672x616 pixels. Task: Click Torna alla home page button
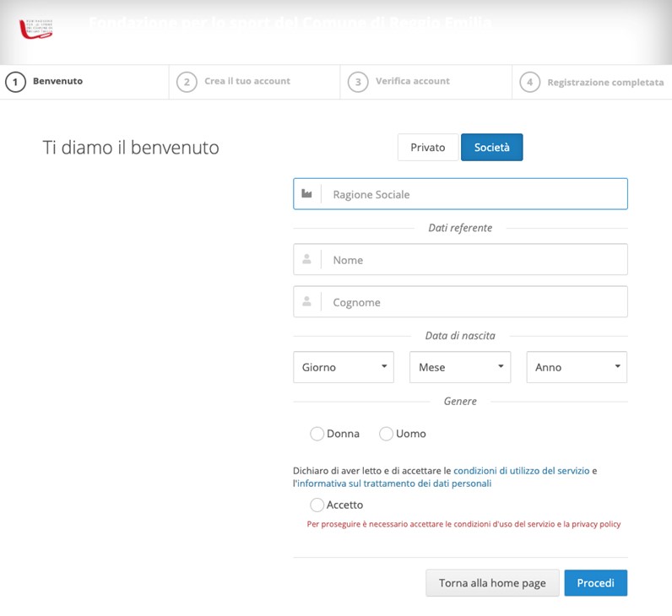point(492,583)
